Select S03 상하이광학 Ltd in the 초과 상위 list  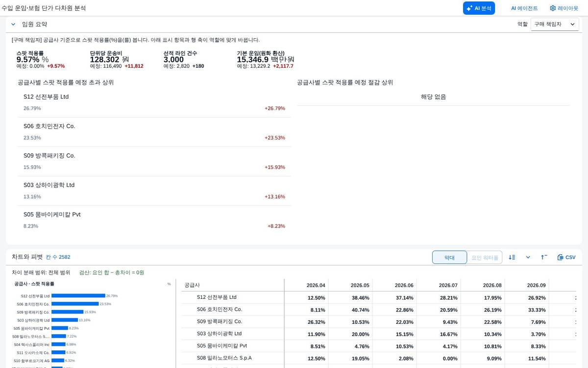pyautogui.click(x=154, y=191)
